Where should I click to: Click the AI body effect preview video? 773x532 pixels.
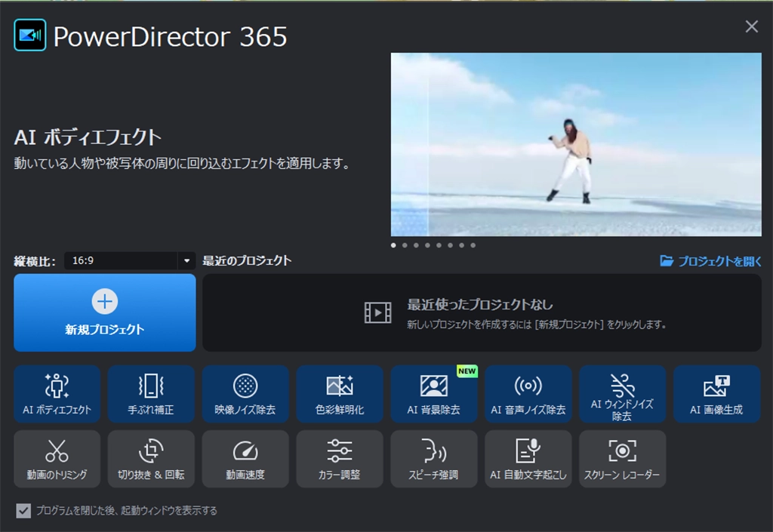coord(576,144)
